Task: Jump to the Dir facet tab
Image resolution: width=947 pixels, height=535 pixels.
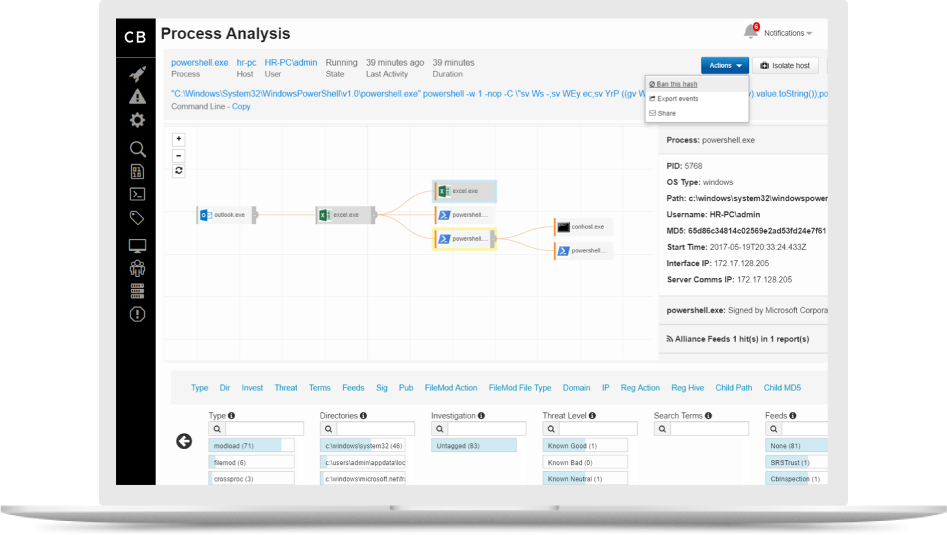Action: click(x=225, y=388)
